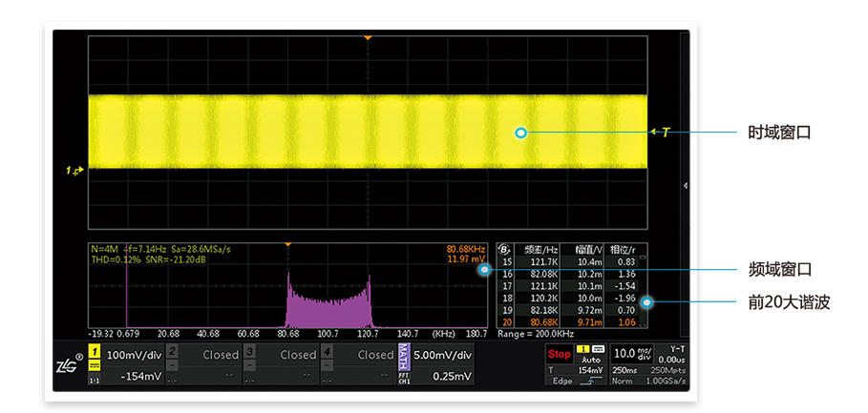Image resolution: width=868 pixels, height=413 pixels.
Task: Click the Auto trigger mode label
Action: coord(591,360)
